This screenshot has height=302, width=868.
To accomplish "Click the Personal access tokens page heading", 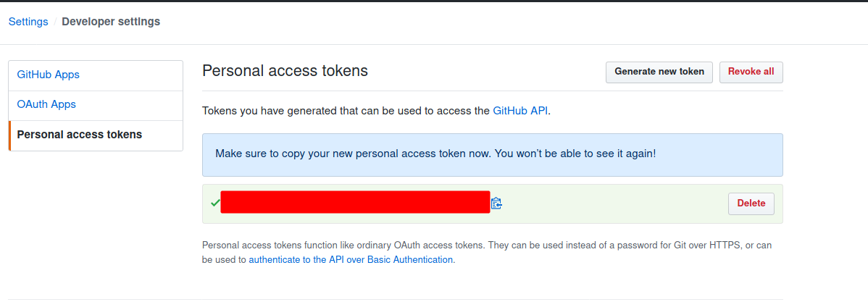I will (x=285, y=71).
